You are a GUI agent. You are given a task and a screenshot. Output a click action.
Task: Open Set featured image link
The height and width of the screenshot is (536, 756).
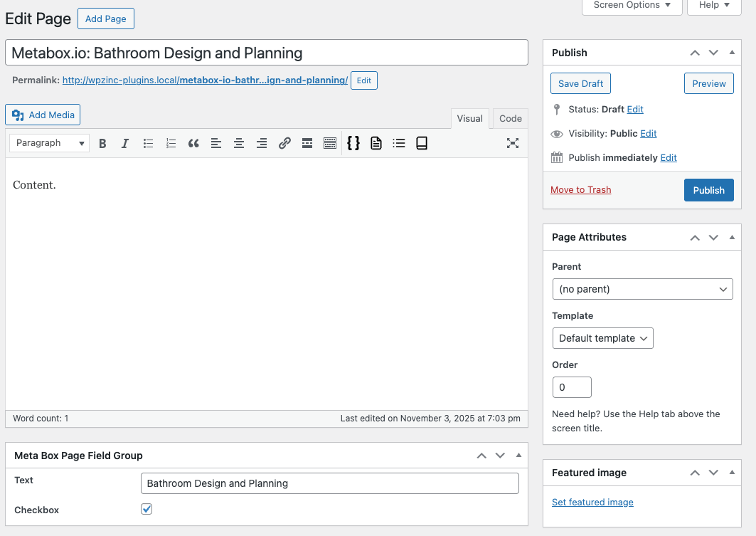(592, 502)
